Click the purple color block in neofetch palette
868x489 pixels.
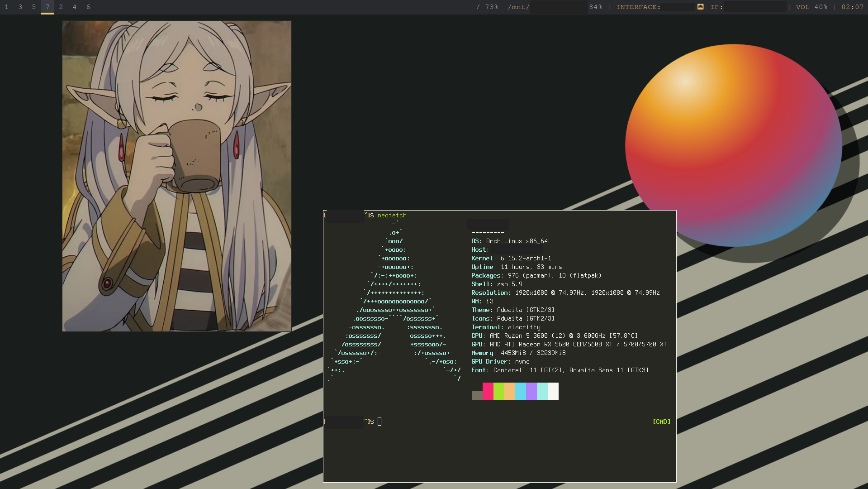point(531,391)
